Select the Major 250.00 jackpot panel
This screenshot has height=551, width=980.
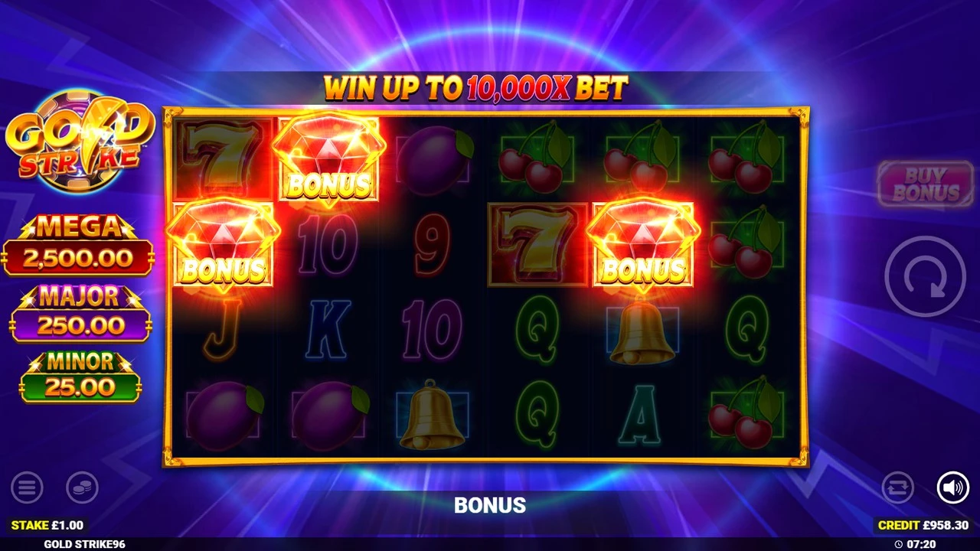pos(80,313)
